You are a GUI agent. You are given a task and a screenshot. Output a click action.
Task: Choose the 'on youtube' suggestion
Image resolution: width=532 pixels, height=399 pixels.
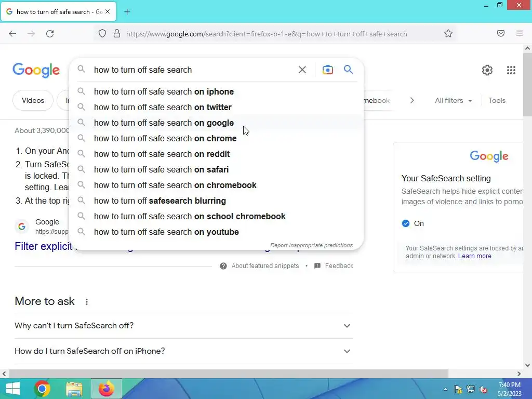217,232
